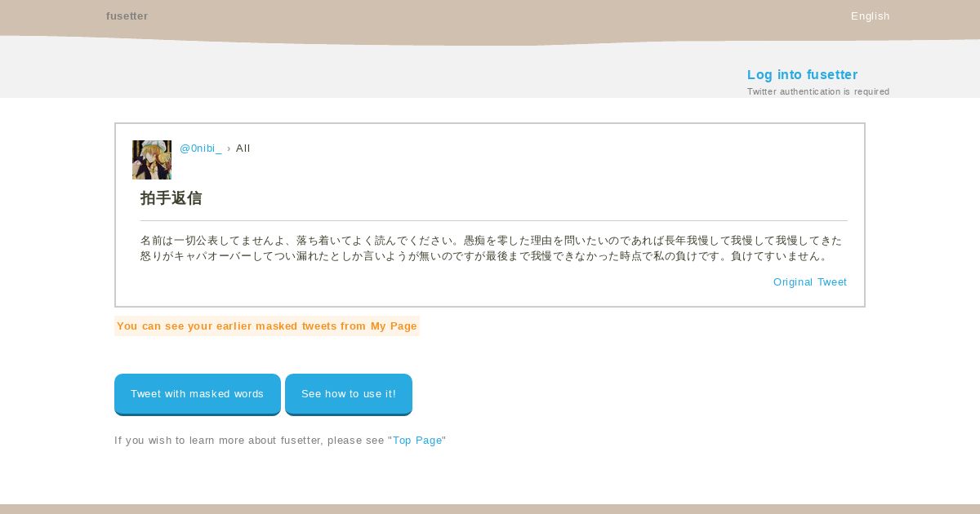This screenshot has width=980, height=514.
Task: Click the Japanese post body text
Action: (x=491, y=248)
